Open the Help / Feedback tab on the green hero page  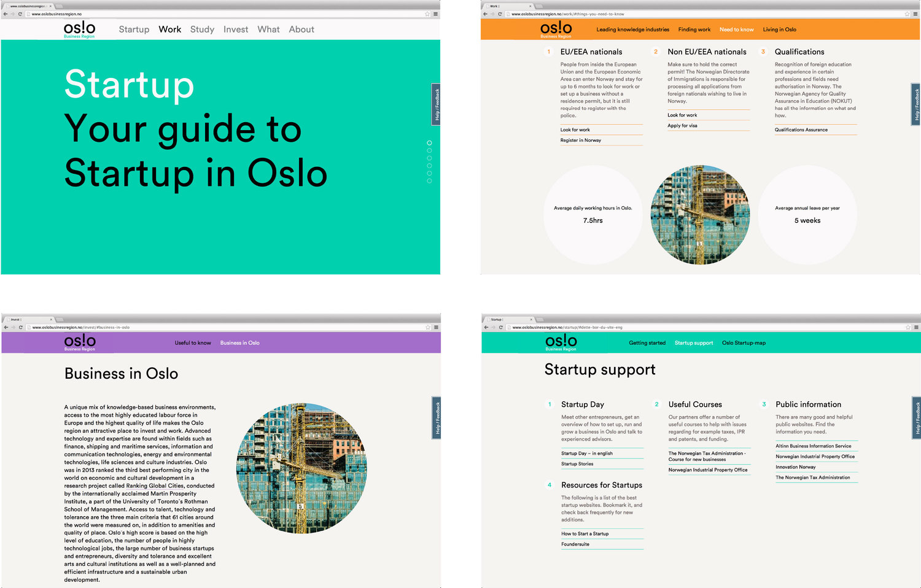coord(436,104)
